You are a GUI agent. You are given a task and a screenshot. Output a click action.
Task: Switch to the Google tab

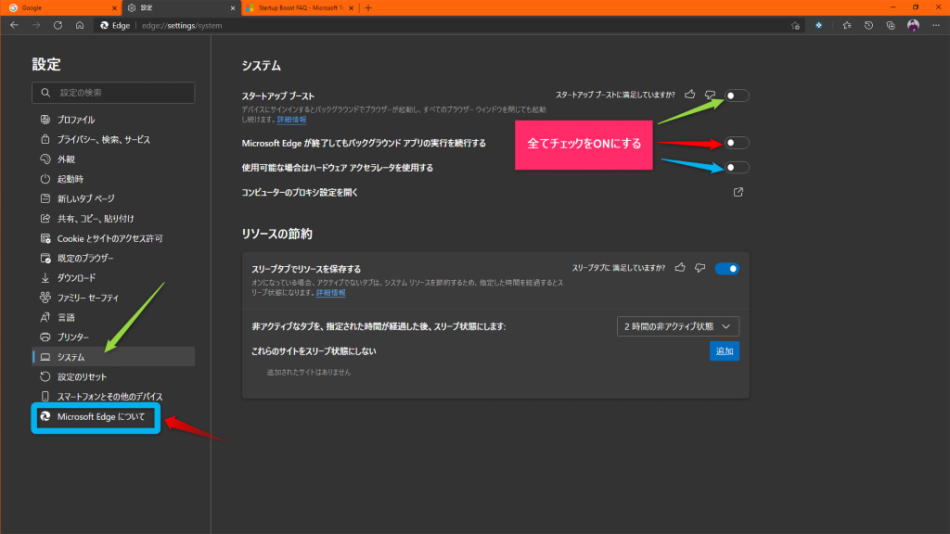tap(61, 8)
